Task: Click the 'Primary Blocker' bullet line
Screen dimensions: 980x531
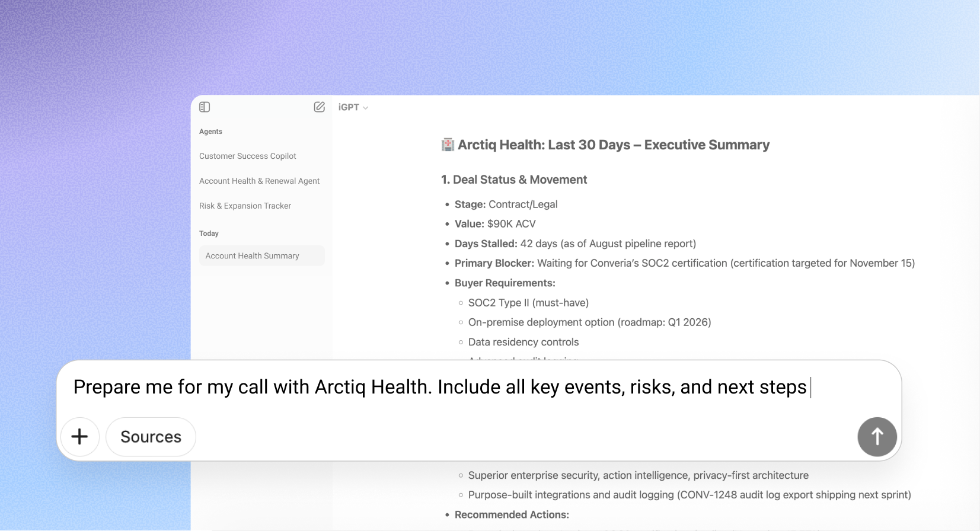Action: point(685,263)
